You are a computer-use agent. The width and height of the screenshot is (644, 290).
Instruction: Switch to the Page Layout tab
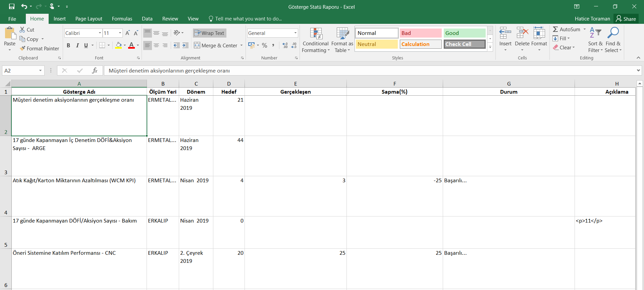tap(89, 19)
